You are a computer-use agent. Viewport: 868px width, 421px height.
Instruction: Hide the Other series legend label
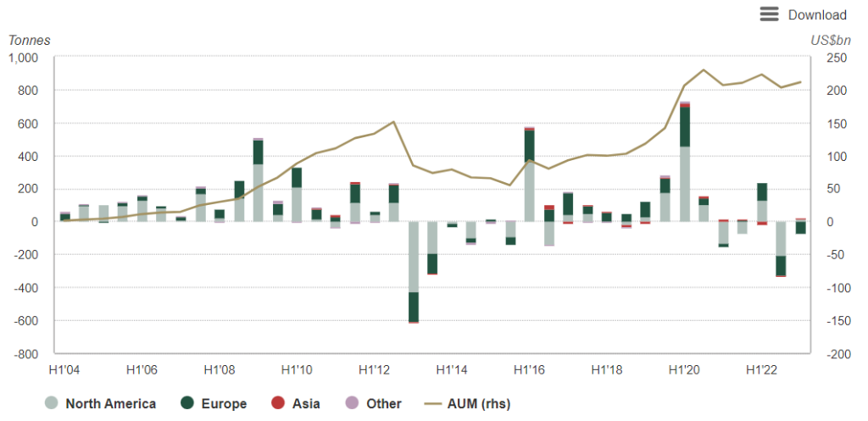click(x=384, y=404)
